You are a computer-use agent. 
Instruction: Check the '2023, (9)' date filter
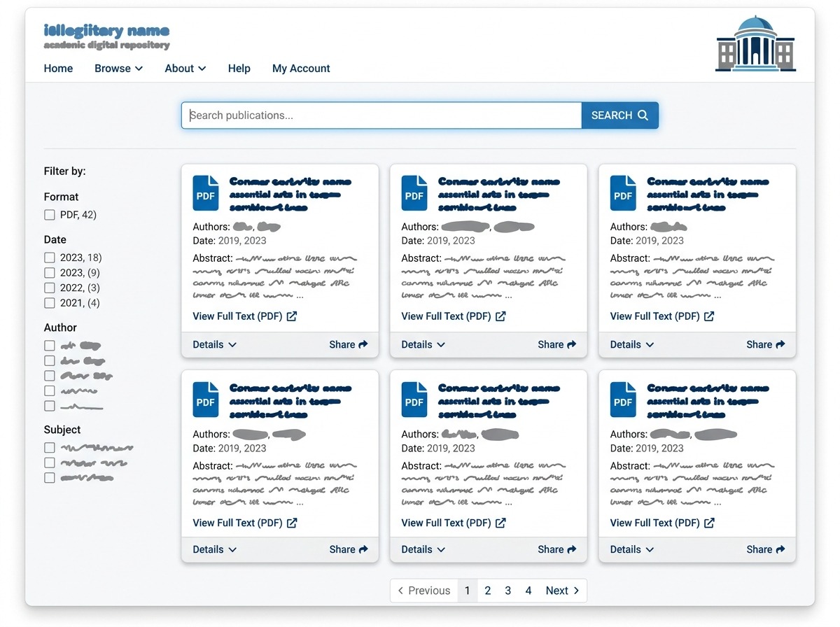[x=49, y=273]
